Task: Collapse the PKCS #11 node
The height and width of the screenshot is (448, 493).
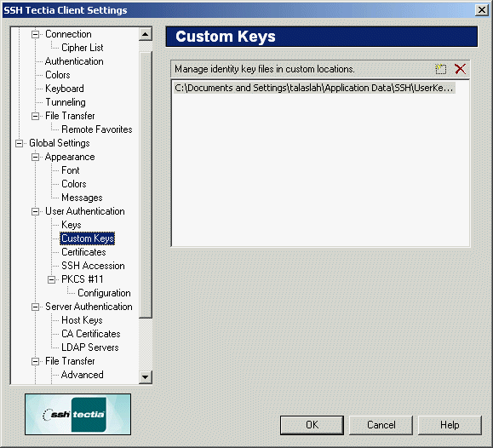Action: [52, 279]
